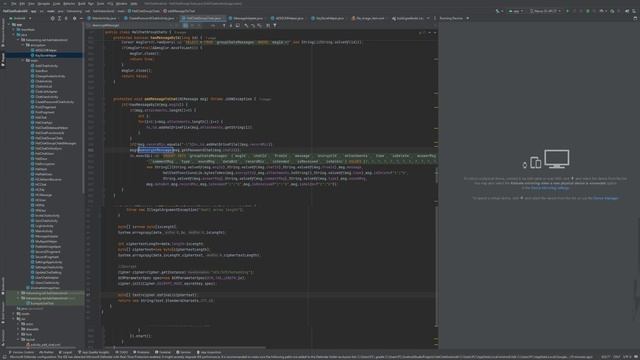Collapse all in Project panel
The image size is (640, 360).
(66, 18)
